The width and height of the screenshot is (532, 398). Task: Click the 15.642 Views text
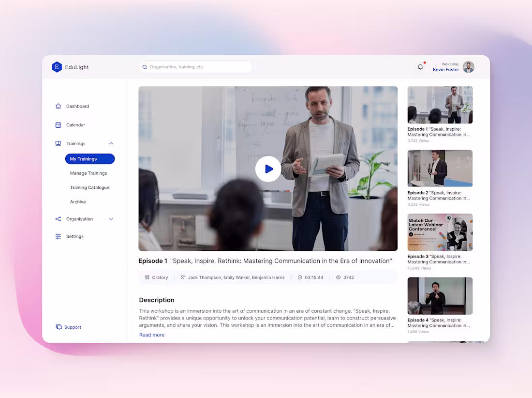[x=419, y=268]
